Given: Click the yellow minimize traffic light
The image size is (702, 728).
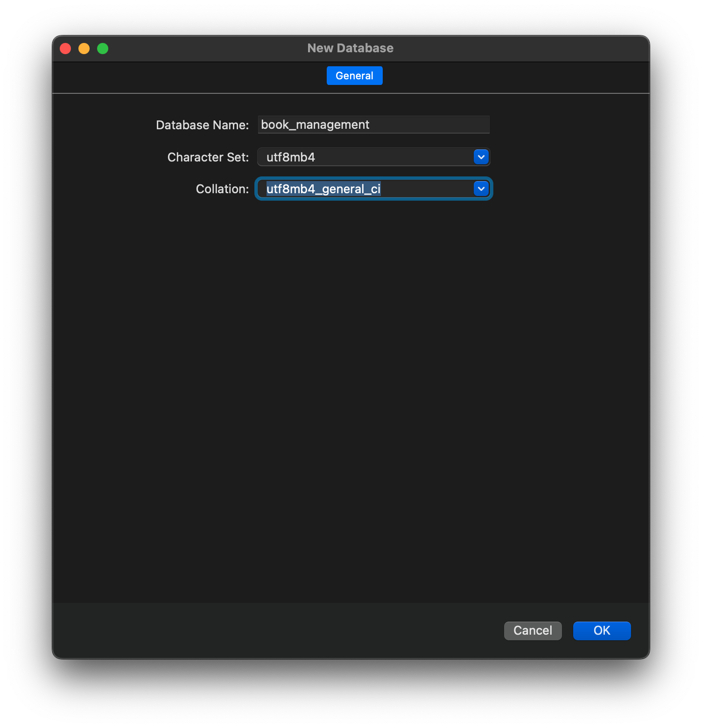Looking at the screenshot, I should [84, 48].
